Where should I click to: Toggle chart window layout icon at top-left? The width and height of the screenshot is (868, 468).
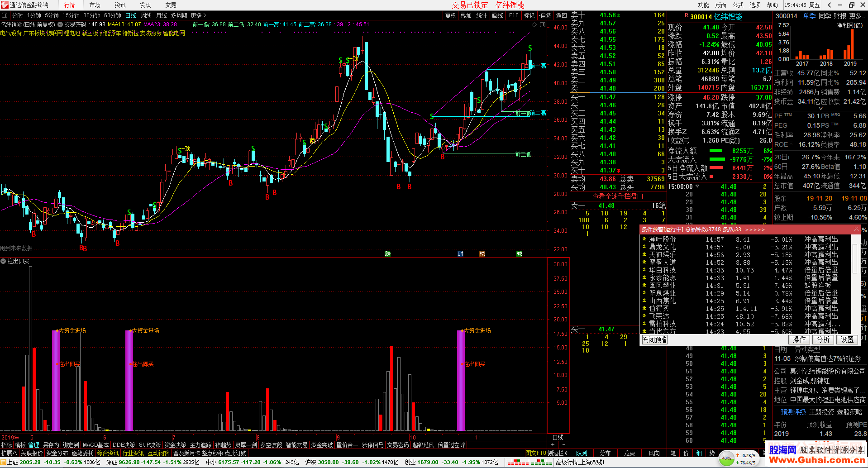coord(5,15)
